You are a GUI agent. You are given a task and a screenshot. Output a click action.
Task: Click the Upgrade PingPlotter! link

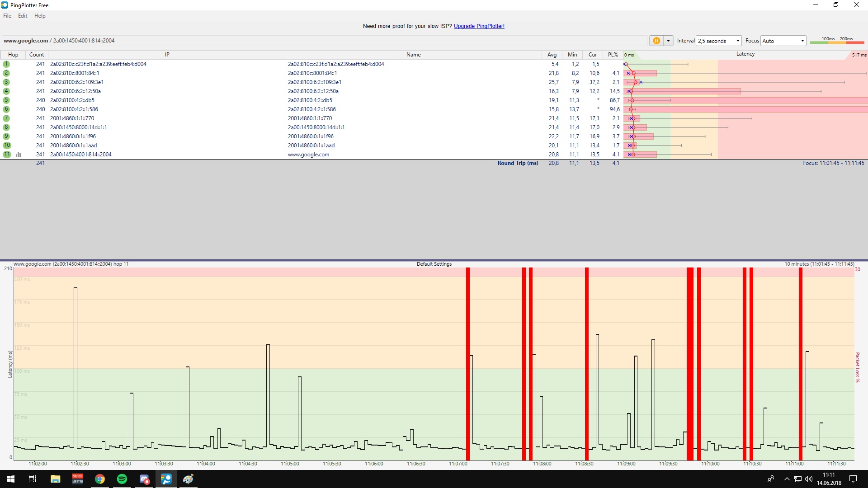[479, 26]
